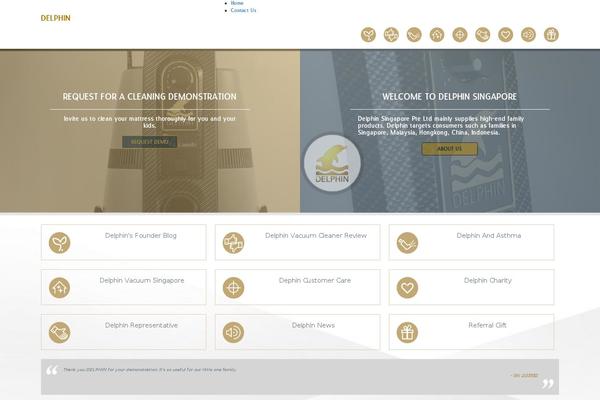Open Referral Gift link

pos(487,325)
